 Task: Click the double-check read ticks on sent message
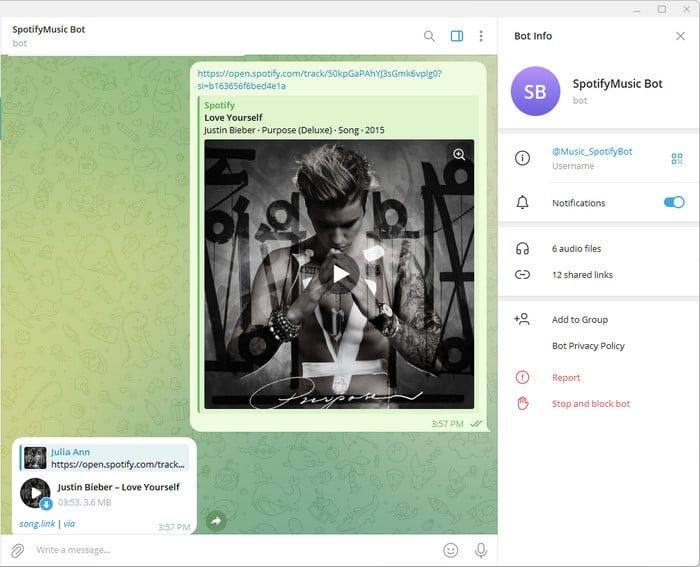pos(476,424)
